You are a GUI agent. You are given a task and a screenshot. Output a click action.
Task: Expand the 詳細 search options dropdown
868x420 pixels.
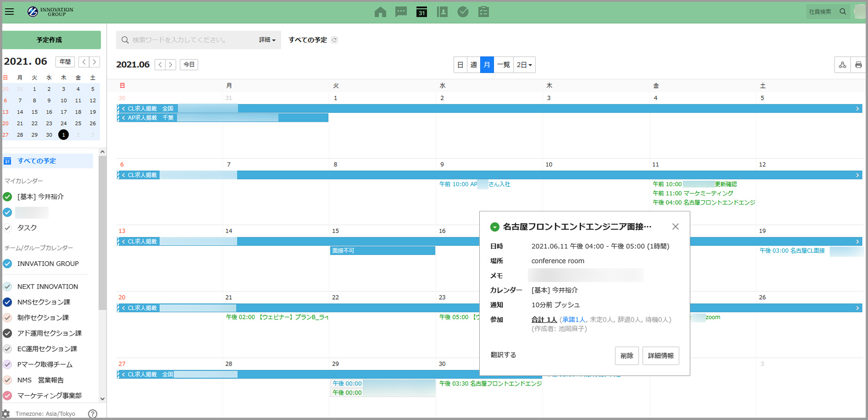point(267,40)
